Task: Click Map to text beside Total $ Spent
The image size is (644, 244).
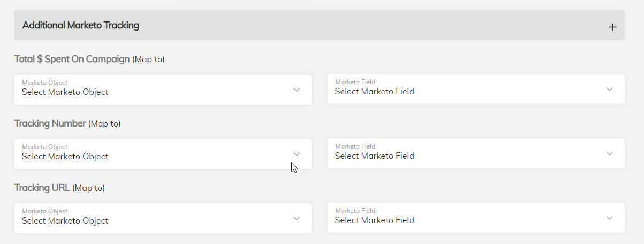Action: pos(148,60)
